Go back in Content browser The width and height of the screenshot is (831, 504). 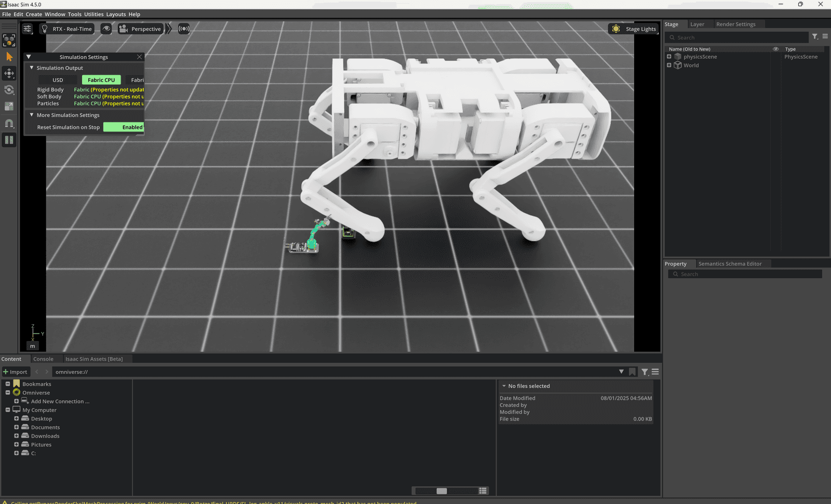[x=37, y=372]
